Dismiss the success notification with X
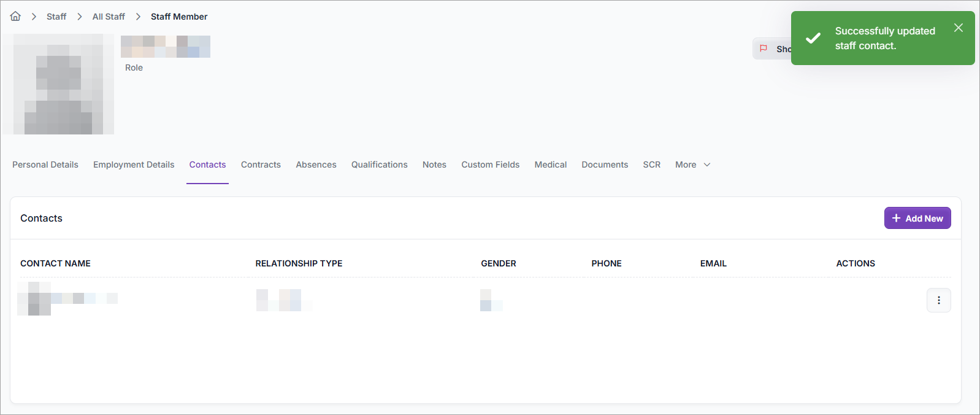This screenshot has width=980, height=415. (958, 28)
